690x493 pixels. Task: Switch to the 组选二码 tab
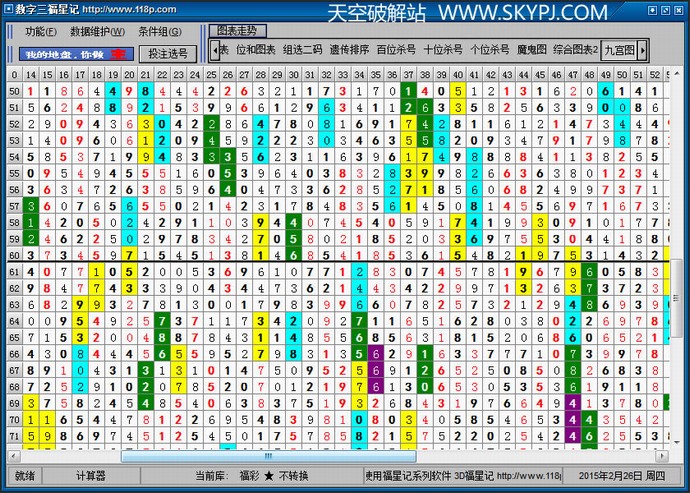[303, 50]
